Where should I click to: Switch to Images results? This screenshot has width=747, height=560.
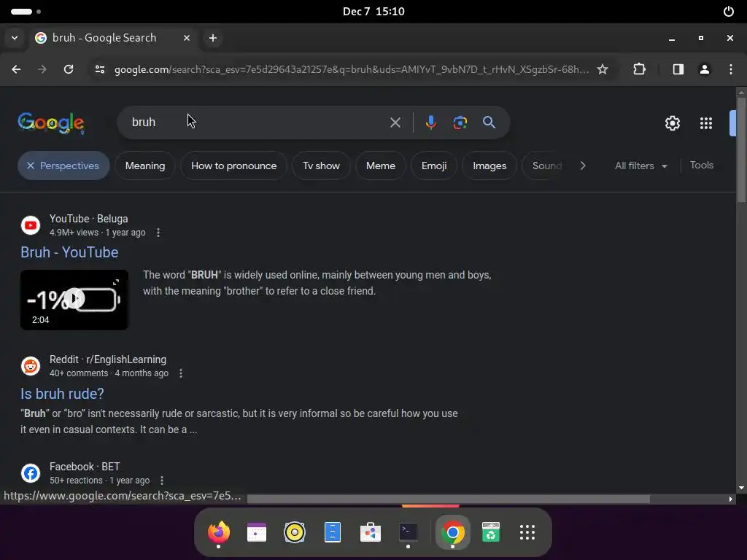point(489,166)
